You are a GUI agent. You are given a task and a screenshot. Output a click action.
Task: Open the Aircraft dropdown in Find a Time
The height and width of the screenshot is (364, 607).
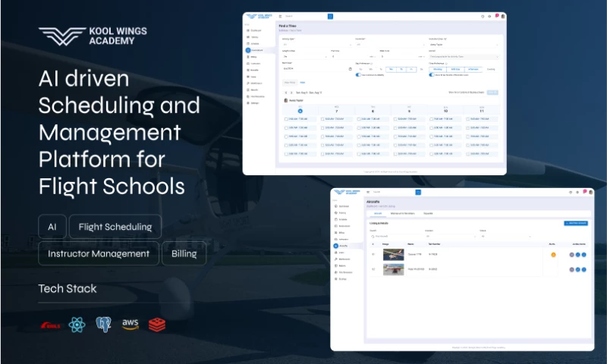(464, 56)
